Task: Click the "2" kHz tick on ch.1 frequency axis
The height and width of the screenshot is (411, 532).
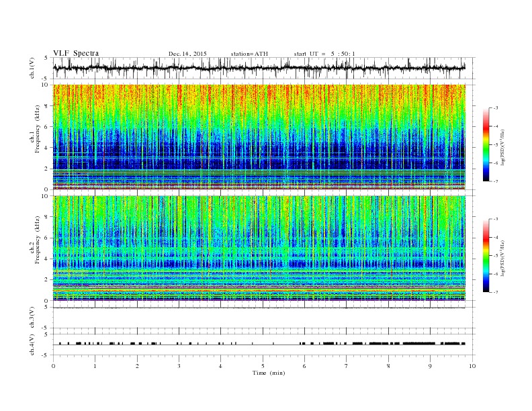Action: point(46,169)
